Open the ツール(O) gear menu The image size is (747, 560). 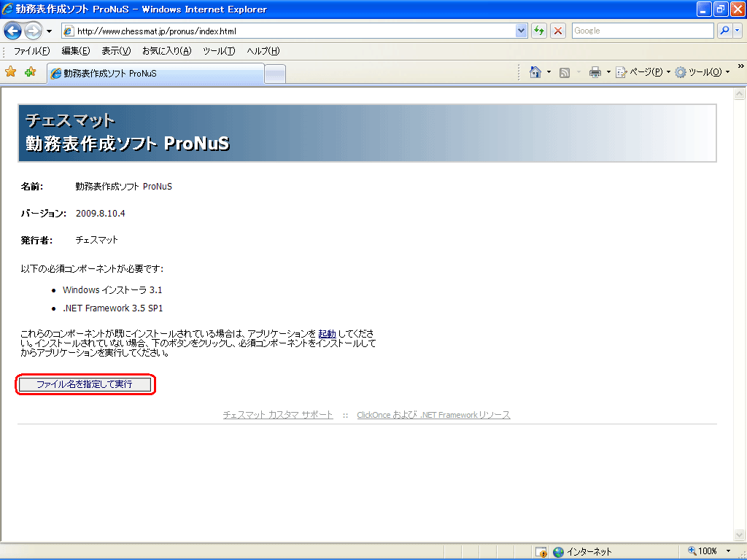pos(703,72)
